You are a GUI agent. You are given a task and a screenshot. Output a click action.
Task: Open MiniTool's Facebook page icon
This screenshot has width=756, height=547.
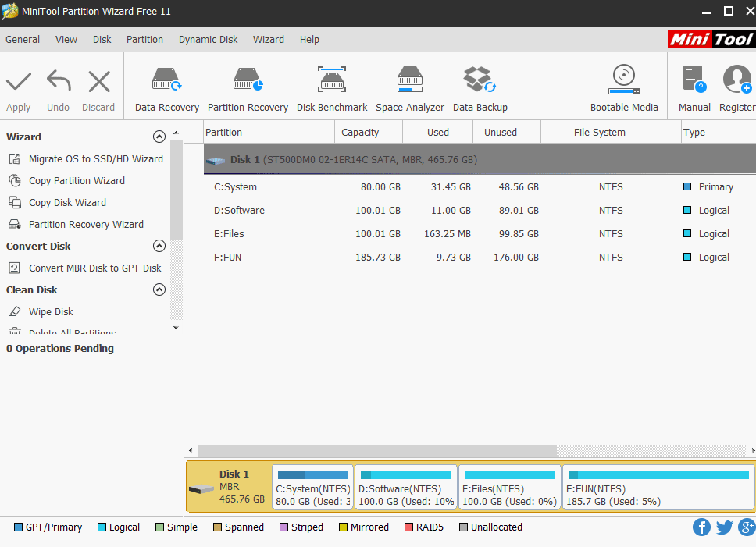(x=701, y=527)
